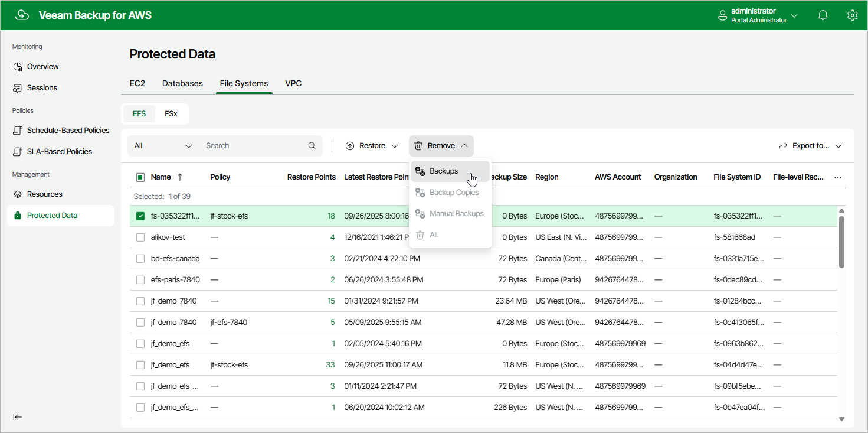Check the alikov-test row checkbox
This screenshot has height=433, width=868.
pyautogui.click(x=140, y=237)
